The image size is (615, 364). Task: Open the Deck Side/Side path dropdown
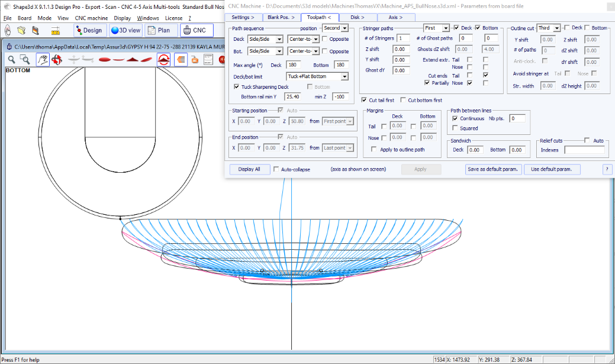click(279, 39)
